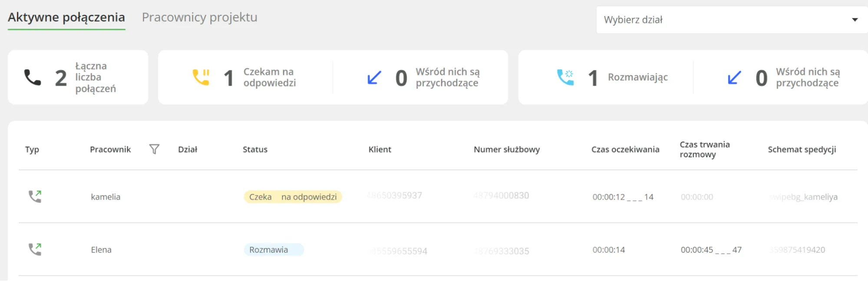Image resolution: width=868 pixels, height=281 pixels.
Task: Click employee name kamelia
Action: pyautogui.click(x=106, y=197)
